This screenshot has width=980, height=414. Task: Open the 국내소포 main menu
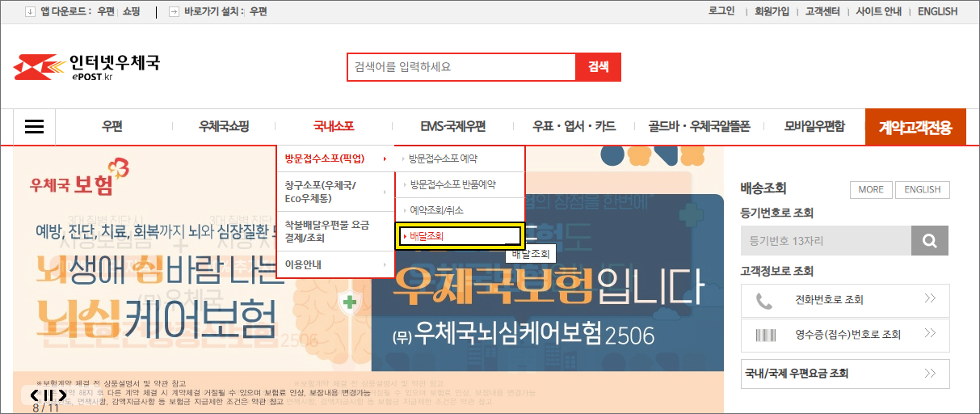(x=334, y=126)
